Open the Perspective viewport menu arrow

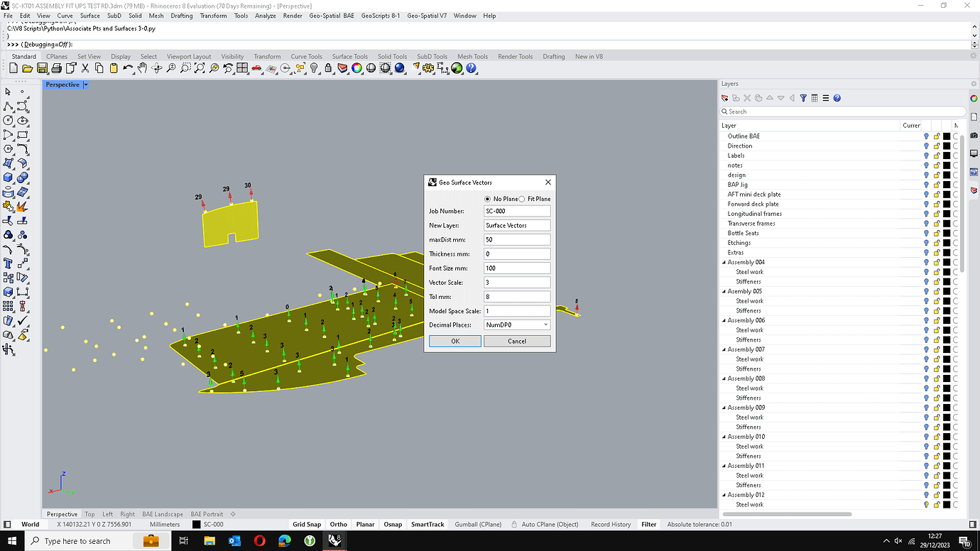(86, 84)
